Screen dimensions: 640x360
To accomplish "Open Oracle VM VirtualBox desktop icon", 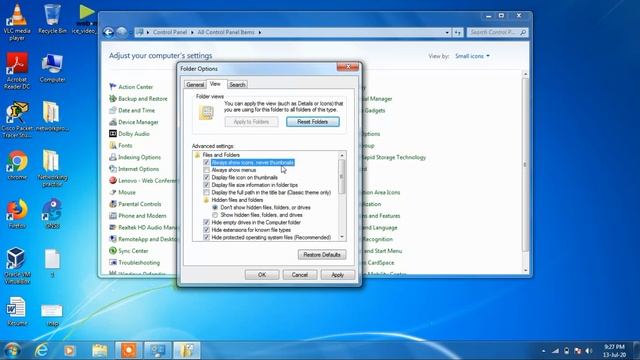I will pyautogui.click(x=17, y=266).
